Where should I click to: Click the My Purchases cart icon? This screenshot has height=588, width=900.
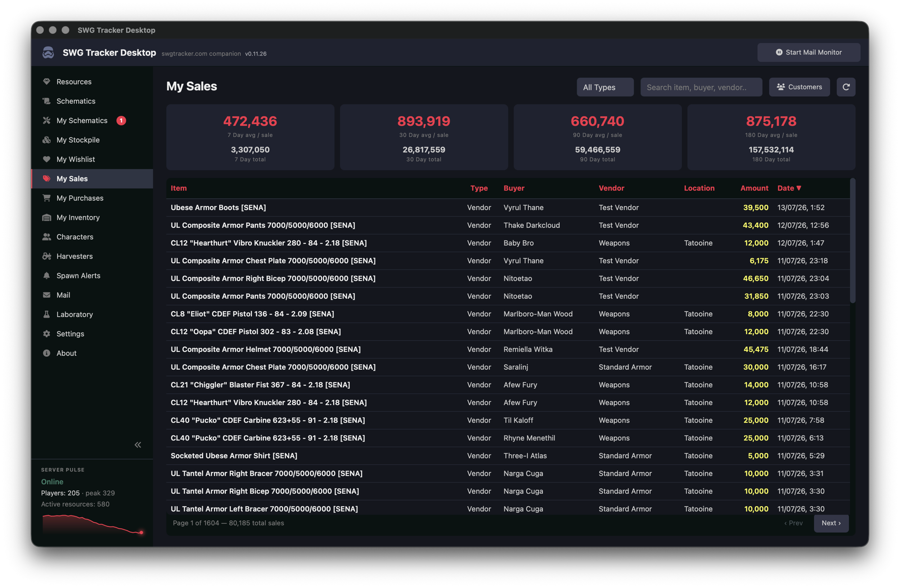[x=46, y=197]
